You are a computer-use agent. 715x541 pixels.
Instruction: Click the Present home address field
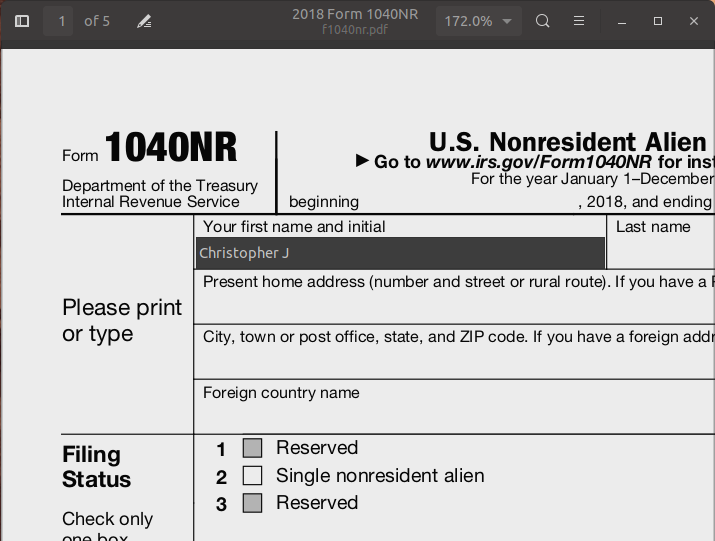(454, 307)
